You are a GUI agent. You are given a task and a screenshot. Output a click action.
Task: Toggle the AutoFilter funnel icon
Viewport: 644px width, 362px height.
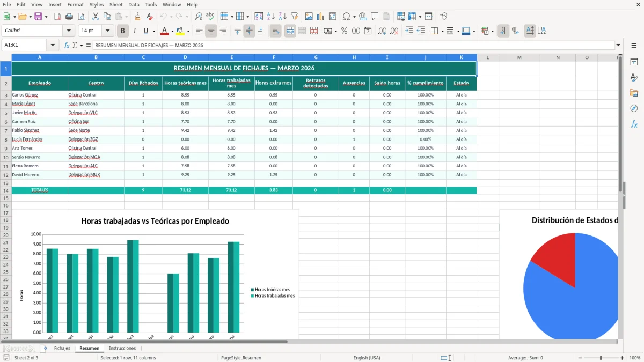click(295, 17)
